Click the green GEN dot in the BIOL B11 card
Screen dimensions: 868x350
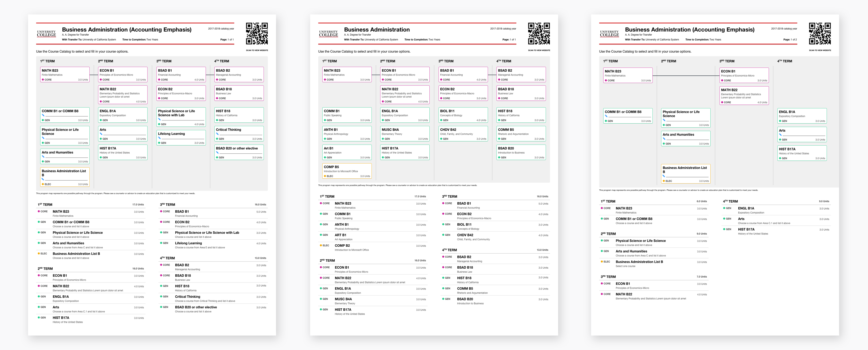[x=441, y=120]
